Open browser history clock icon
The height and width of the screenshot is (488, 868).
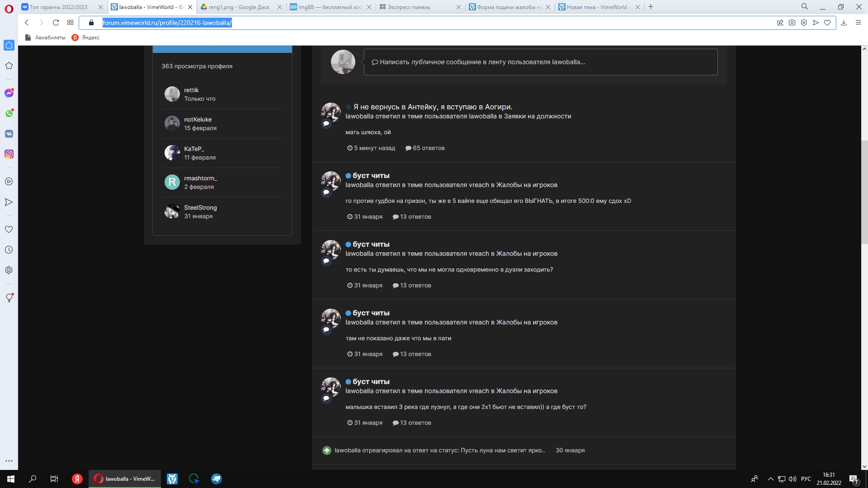click(x=9, y=250)
